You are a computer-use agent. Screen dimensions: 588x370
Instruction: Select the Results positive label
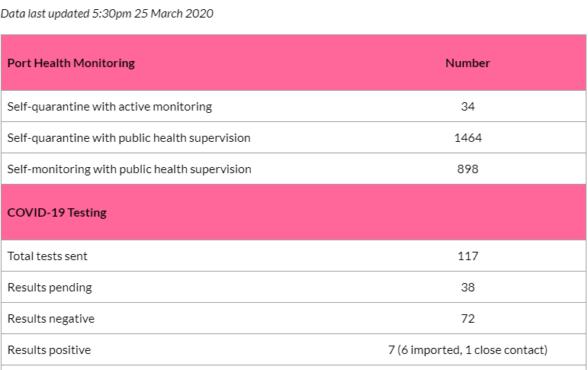pos(49,349)
